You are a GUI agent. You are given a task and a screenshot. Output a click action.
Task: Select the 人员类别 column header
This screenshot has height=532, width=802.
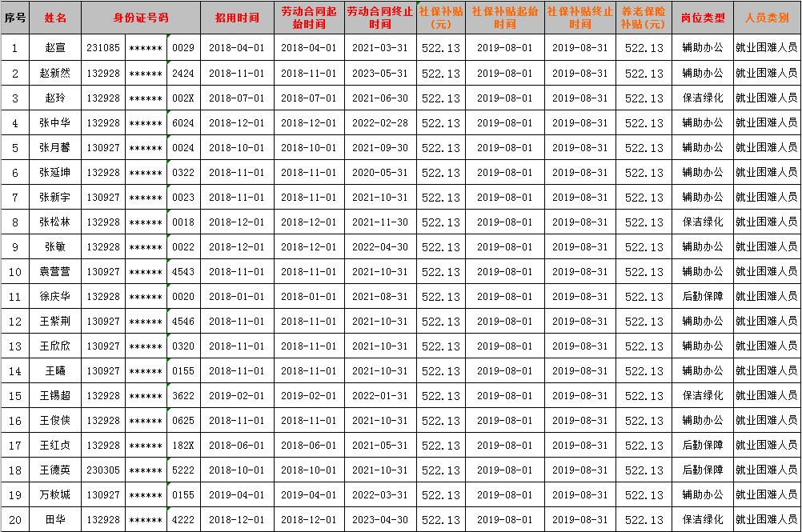tap(766, 17)
